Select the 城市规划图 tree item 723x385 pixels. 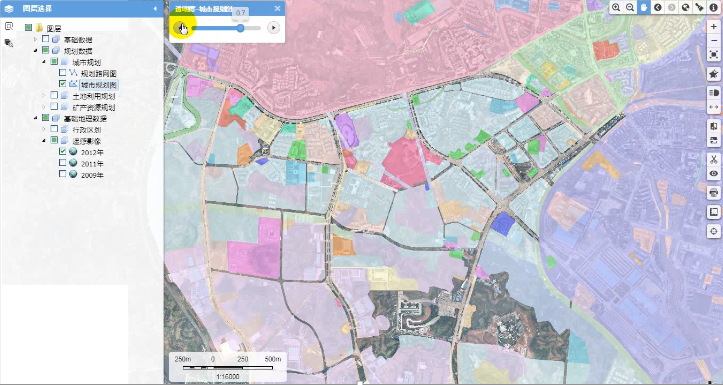[x=99, y=84]
